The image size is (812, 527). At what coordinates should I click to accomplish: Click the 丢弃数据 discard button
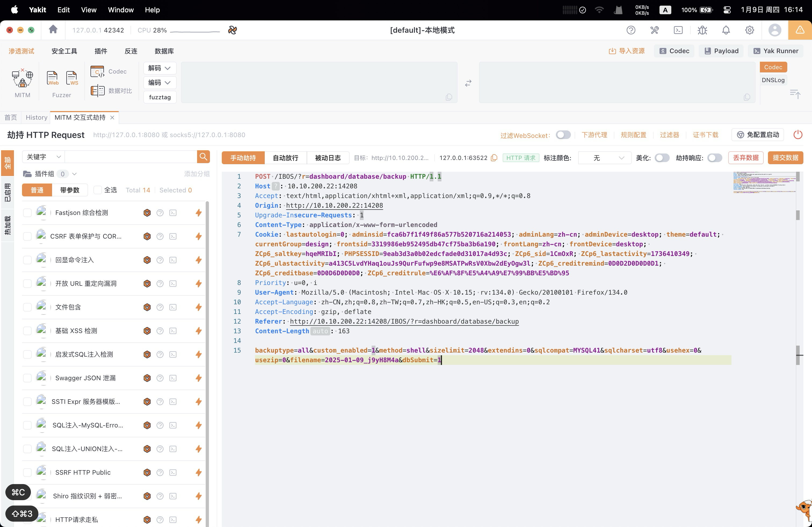click(x=746, y=158)
